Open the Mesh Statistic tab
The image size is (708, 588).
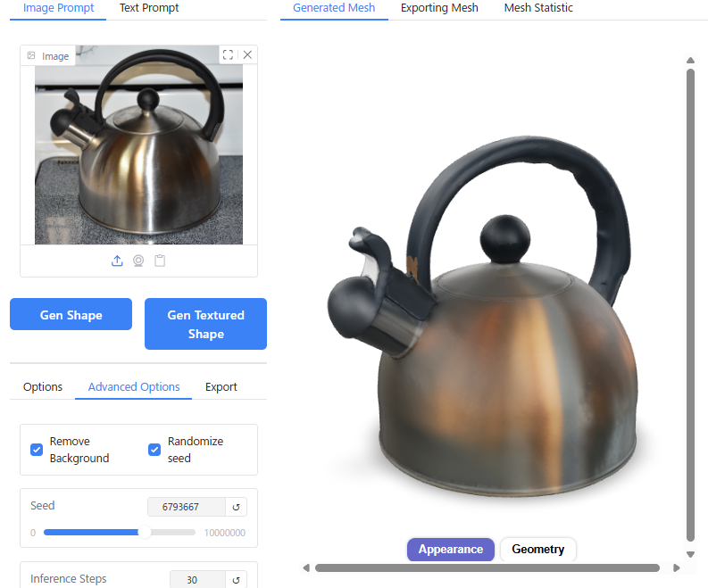click(538, 8)
